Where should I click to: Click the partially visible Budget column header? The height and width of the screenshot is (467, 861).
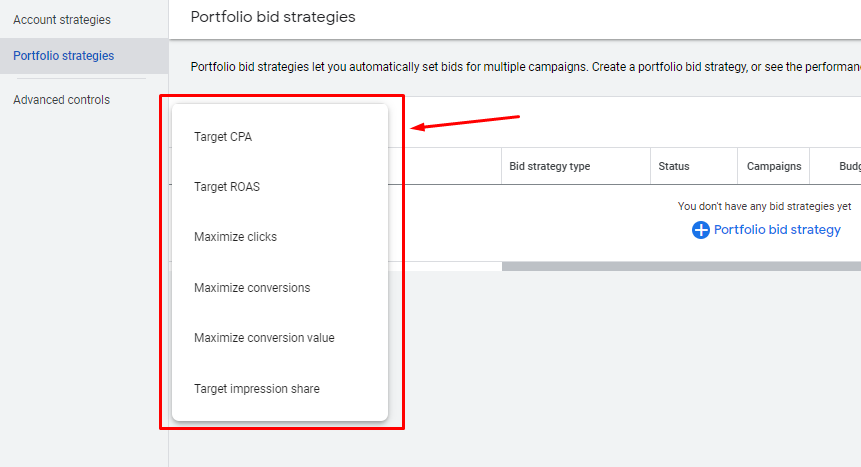click(843, 167)
